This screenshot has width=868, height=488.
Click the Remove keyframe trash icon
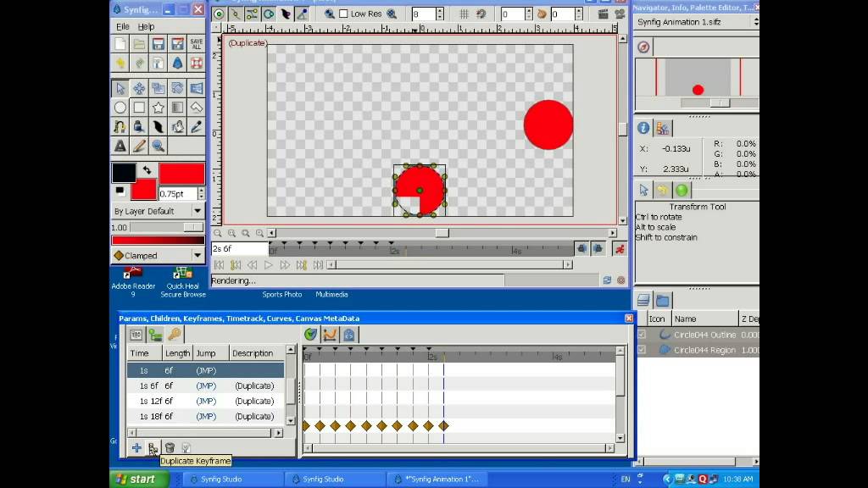coord(170,447)
